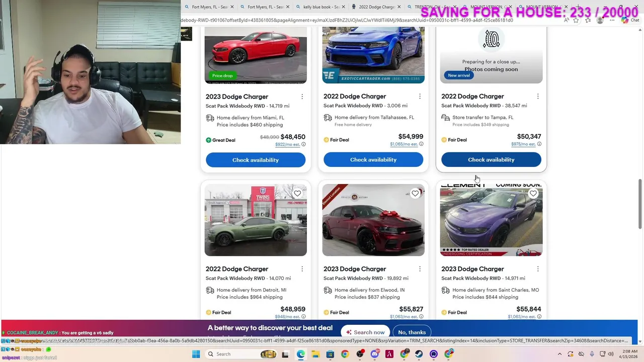Open Adobe Acrobat from taskbar
The height and width of the screenshot is (362, 644).
pos(389,354)
